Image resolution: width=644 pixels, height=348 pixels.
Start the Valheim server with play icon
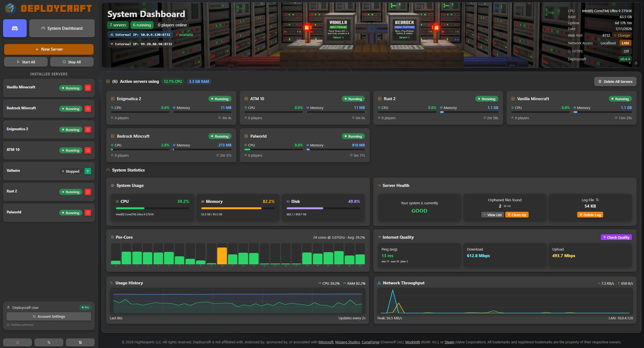click(x=88, y=171)
